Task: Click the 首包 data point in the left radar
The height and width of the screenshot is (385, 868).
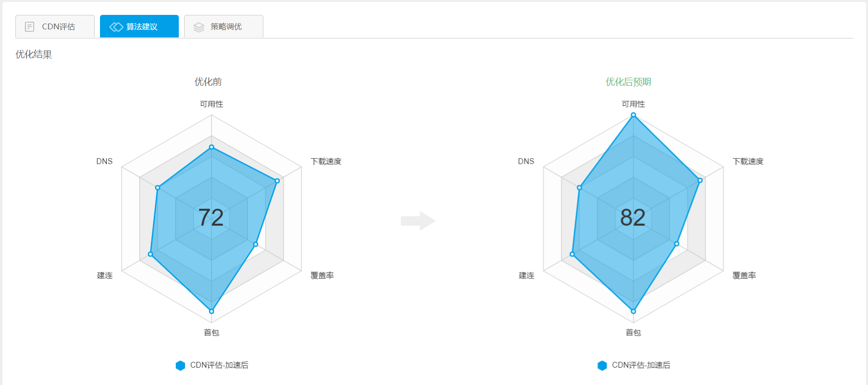Action: [x=211, y=311]
